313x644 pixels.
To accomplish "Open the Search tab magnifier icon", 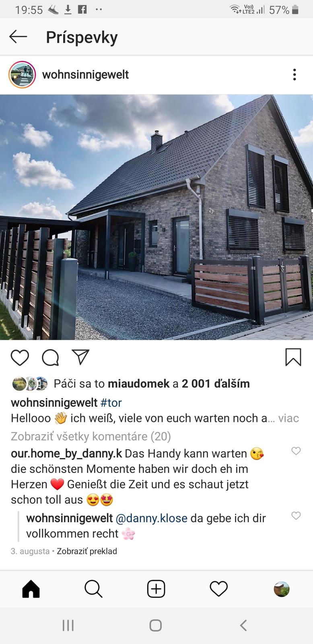I will click(x=93, y=589).
